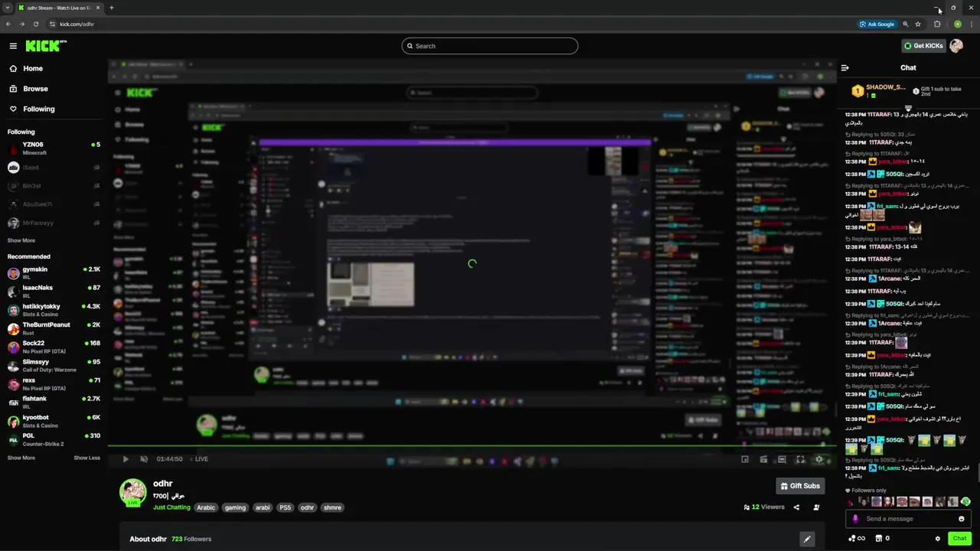Open a new browser tab
The image size is (980, 551).
point(111,8)
